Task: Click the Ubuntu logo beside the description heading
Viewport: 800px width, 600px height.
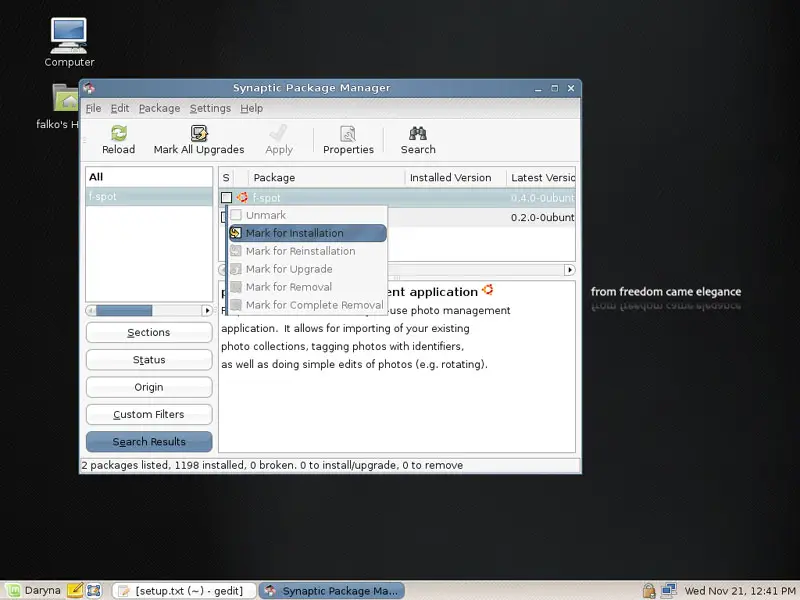Action: point(487,290)
